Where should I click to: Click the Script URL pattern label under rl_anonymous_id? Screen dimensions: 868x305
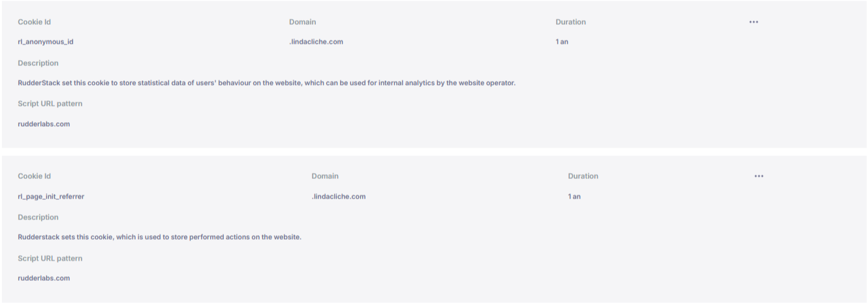[x=50, y=104]
